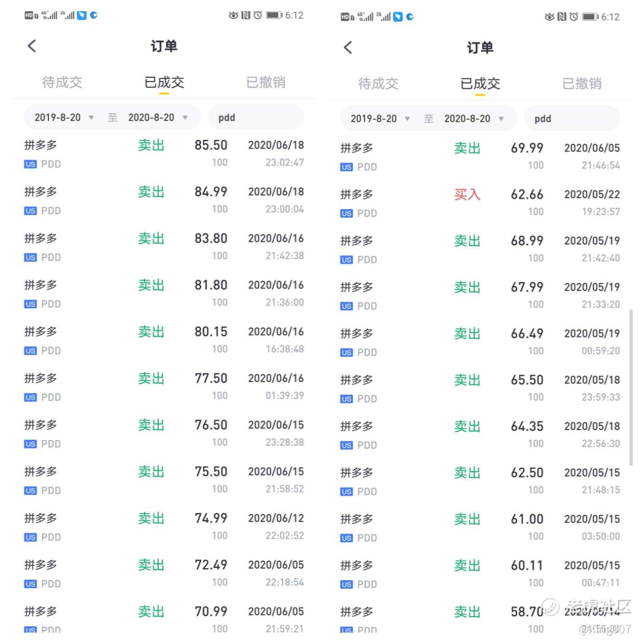644x644 pixels.
Task: Switch to 待成交 tab on right screen
Action: (378, 83)
